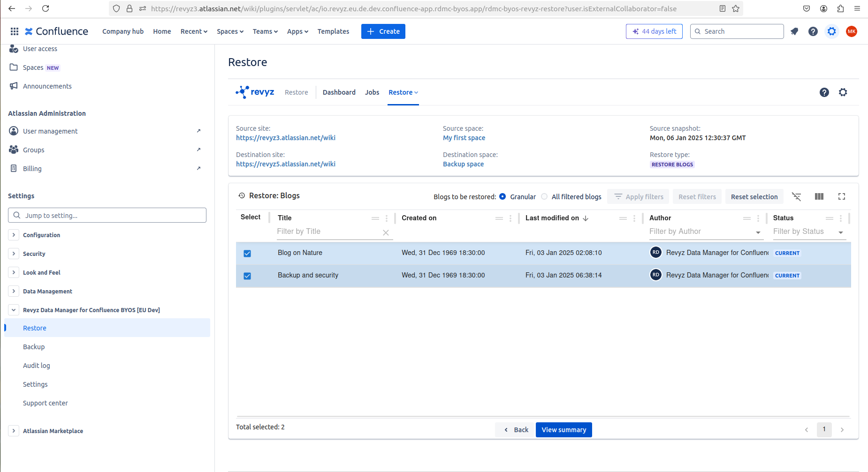Open Last modified on column options dots
Image resolution: width=868 pixels, height=472 pixels.
(634, 218)
